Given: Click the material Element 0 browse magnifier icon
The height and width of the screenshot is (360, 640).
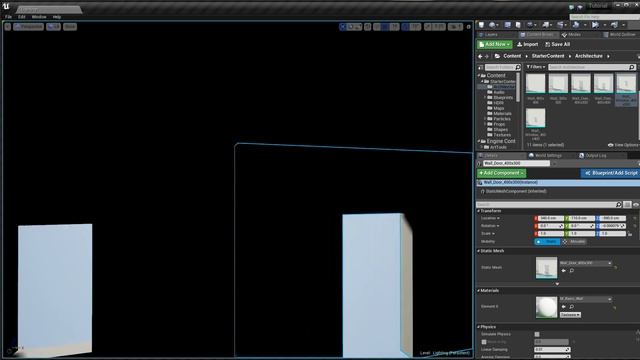Looking at the screenshot, I should click(x=572, y=307).
